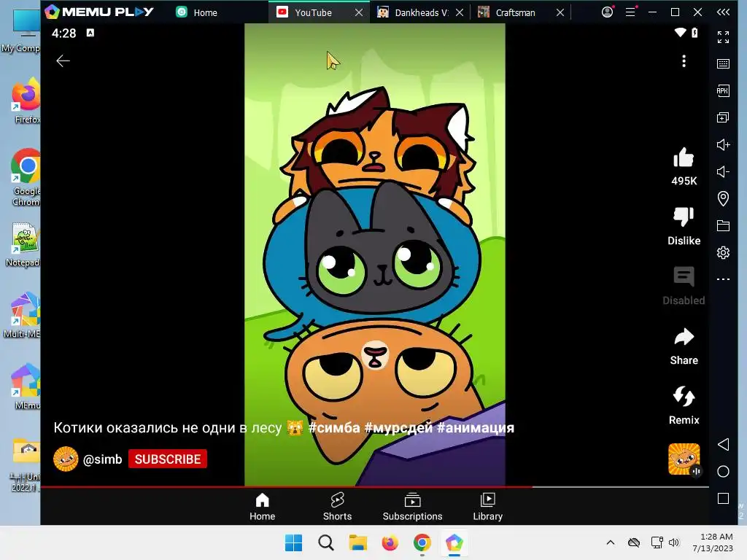
Task: Open File Explorer from taskbar
Action: pos(357,542)
